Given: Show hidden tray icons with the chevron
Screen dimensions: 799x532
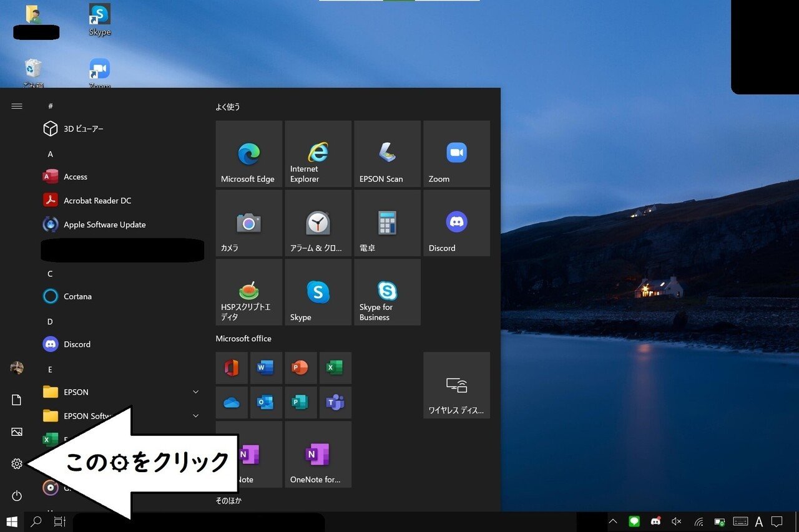Looking at the screenshot, I should [x=612, y=521].
